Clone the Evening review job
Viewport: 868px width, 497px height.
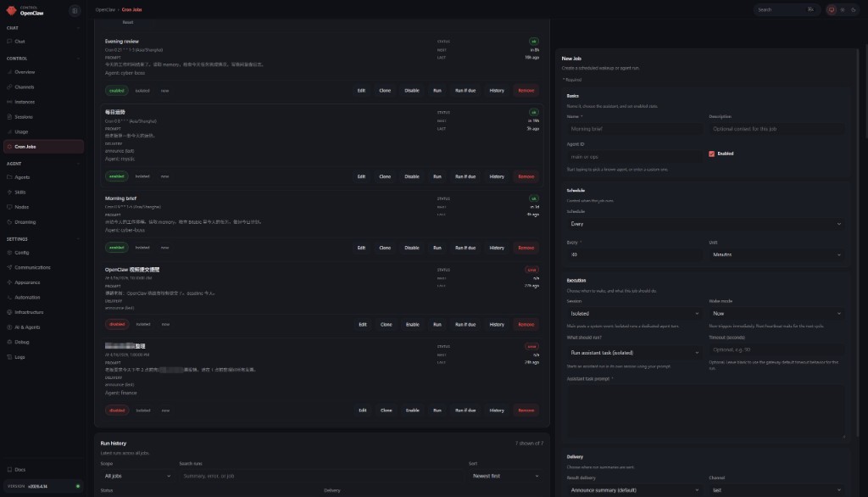point(385,90)
